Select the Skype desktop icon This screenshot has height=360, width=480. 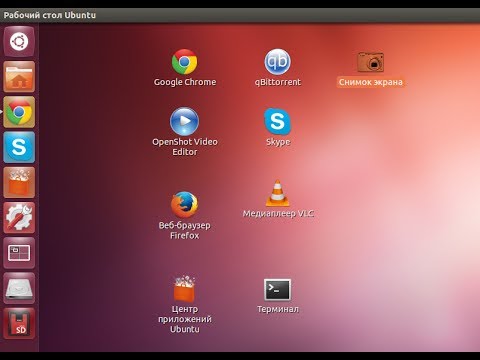click(277, 121)
